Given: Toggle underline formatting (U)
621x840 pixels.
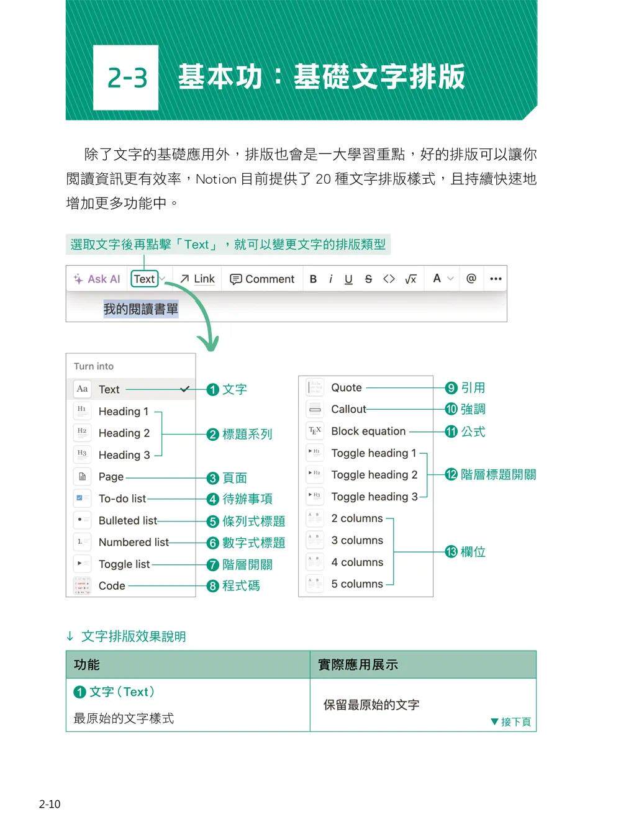Looking at the screenshot, I should pos(348,279).
